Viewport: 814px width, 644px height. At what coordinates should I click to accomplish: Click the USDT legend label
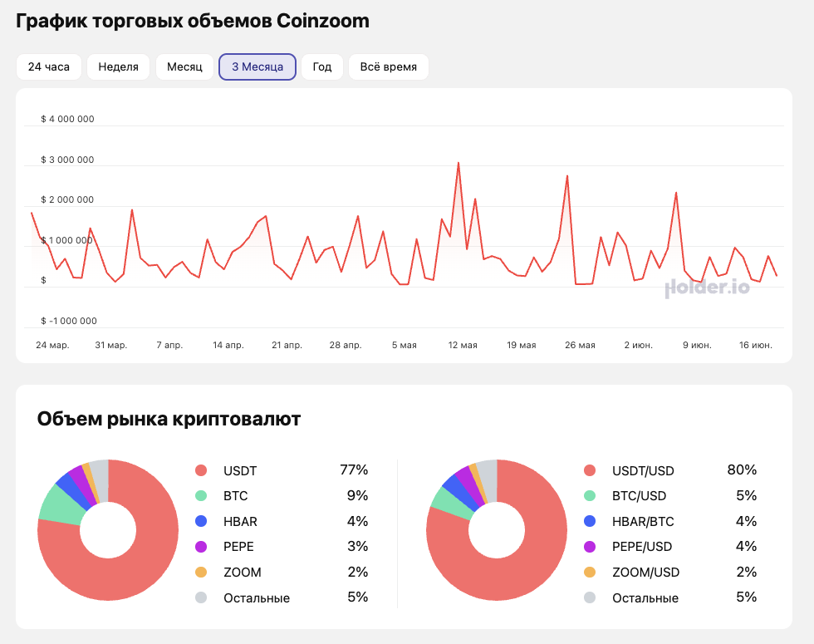click(240, 471)
